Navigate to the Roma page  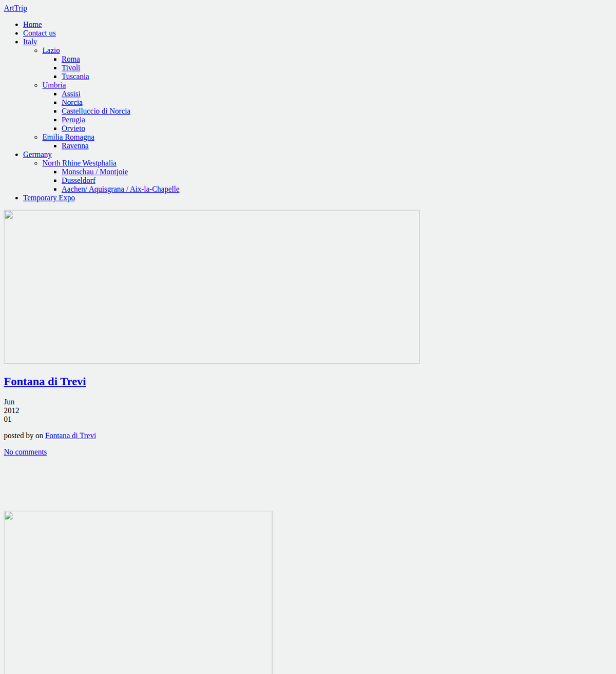click(x=71, y=60)
